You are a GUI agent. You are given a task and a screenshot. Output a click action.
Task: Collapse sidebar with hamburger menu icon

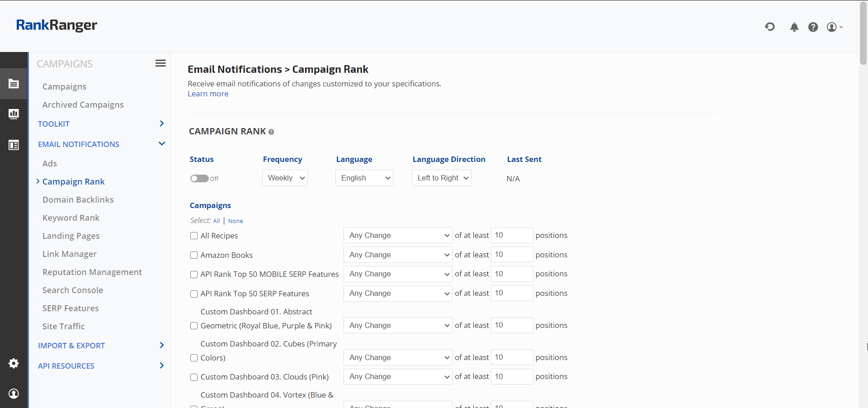160,63
